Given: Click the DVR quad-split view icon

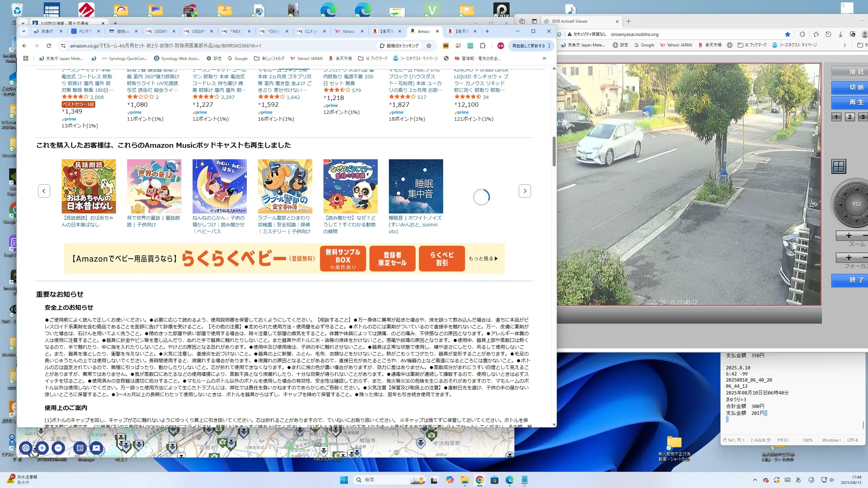Looking at the screenshot, I should coord(839,166).
